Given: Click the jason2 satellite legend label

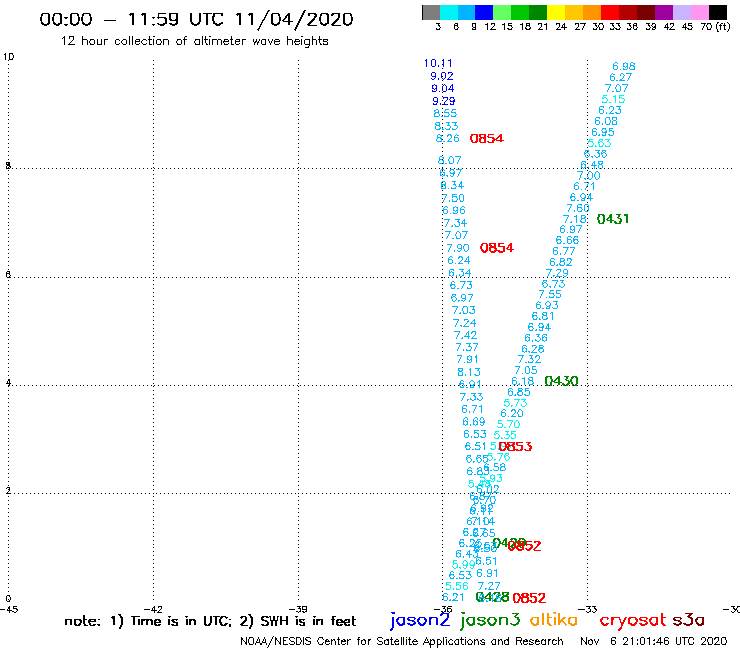Looking at the screenshot, I should (x=420, y=620).
